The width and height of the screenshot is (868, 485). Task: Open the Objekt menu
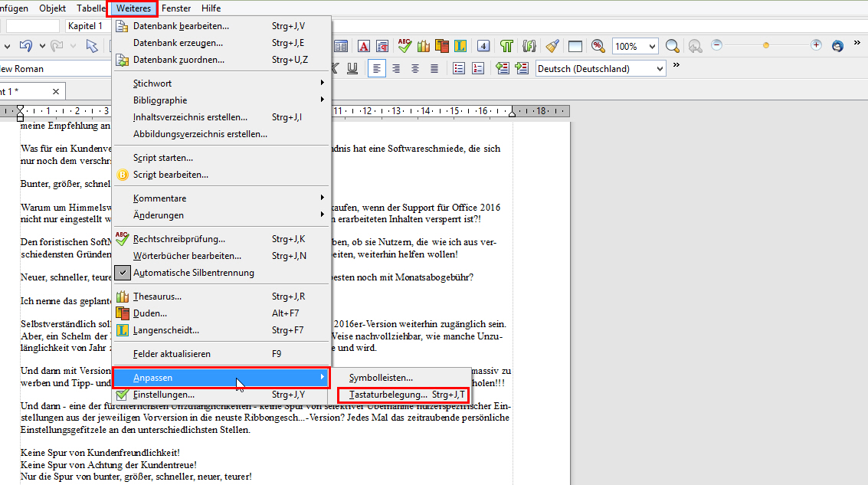click(x=53, y=8)
